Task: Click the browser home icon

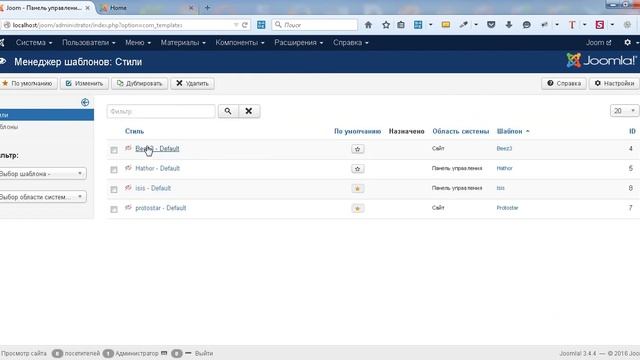Action: point(368,25)
